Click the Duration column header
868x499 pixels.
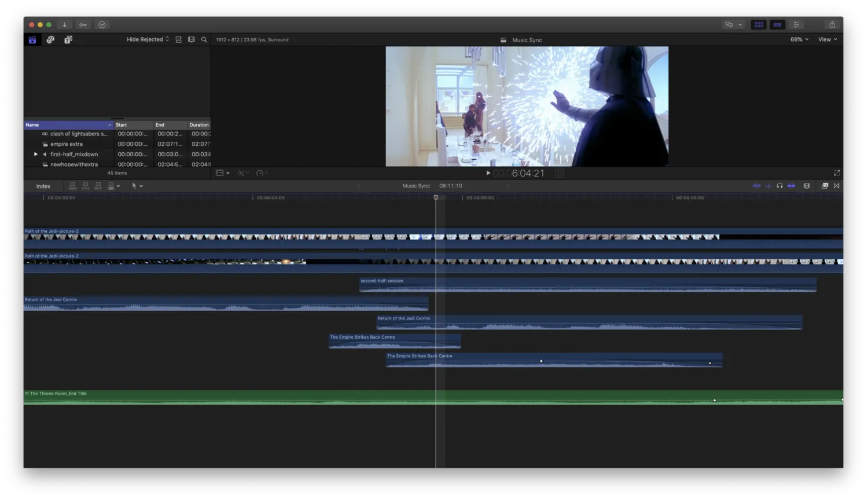[199, 125]
